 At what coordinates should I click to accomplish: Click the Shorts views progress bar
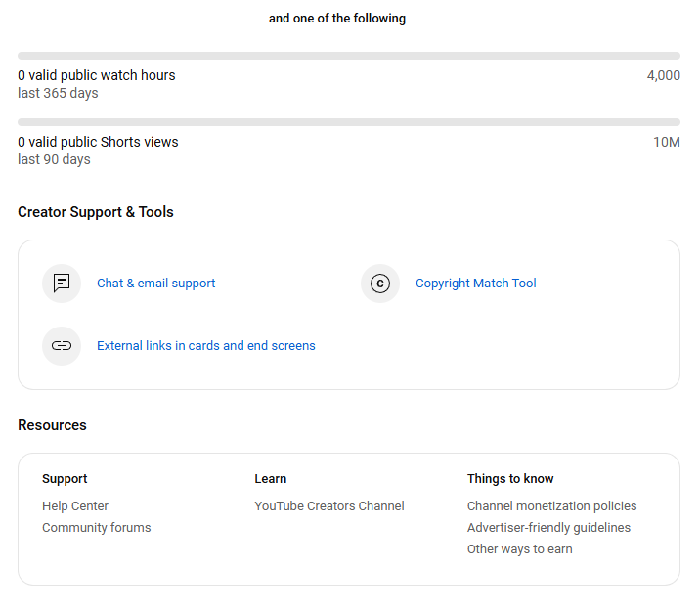349,122
